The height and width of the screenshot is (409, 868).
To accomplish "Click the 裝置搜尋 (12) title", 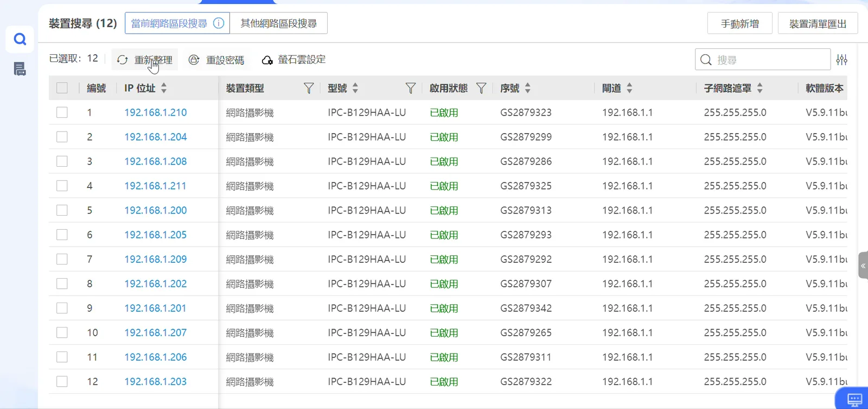I will click(83, 23).
